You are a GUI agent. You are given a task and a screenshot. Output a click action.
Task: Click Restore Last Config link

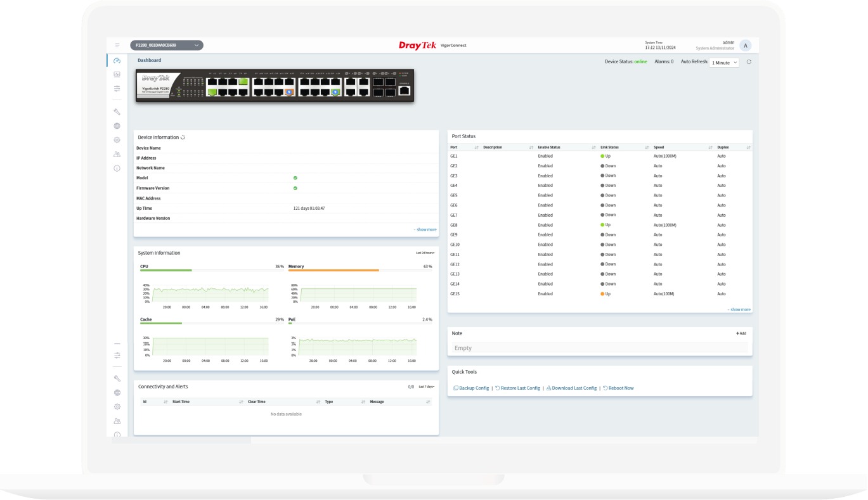click(517, 388)
